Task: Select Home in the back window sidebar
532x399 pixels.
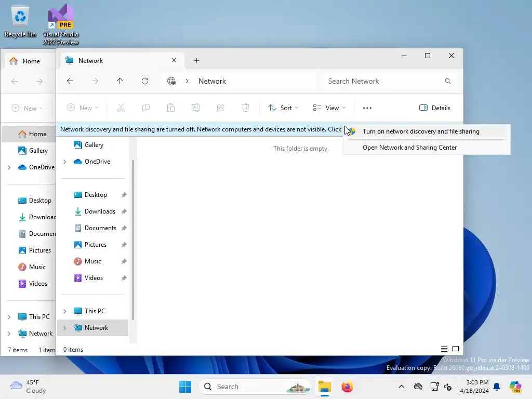Action: pos(29,134)
